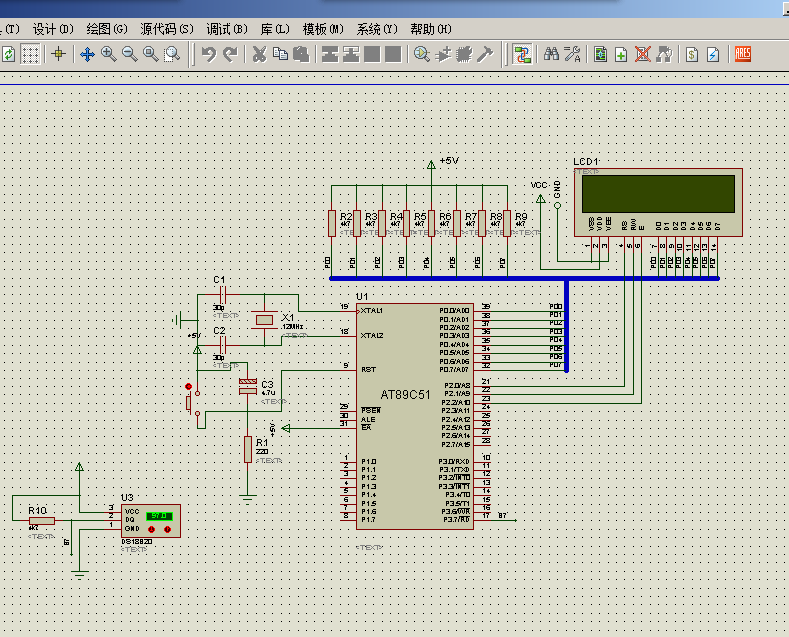The width and height of the screenshot is (789, 637).
Task: Open the 设计(D) menu
Action: [x=53, y=29]
